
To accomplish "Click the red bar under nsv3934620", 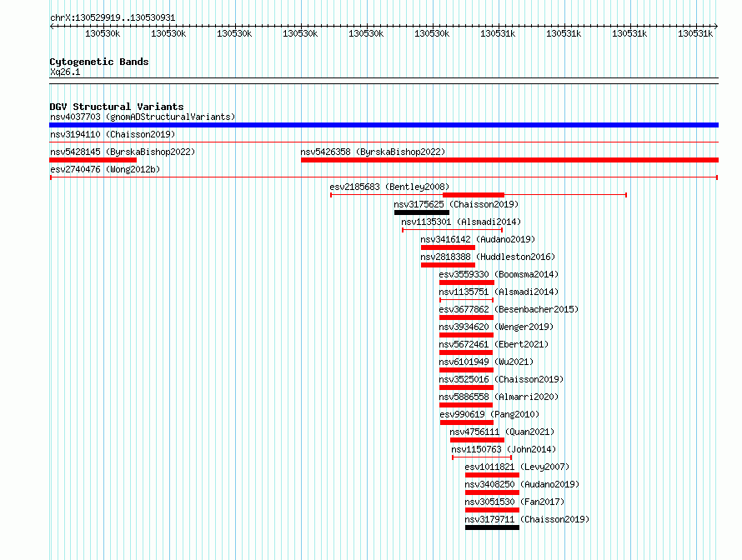I will [466, 335].
